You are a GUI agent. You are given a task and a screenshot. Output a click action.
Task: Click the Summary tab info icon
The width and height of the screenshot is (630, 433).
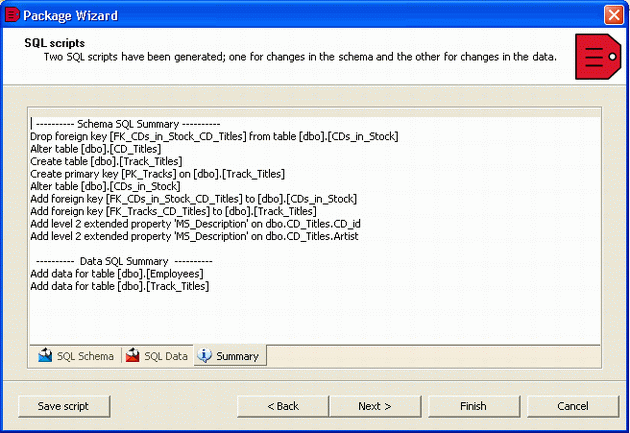coord(205,355)
